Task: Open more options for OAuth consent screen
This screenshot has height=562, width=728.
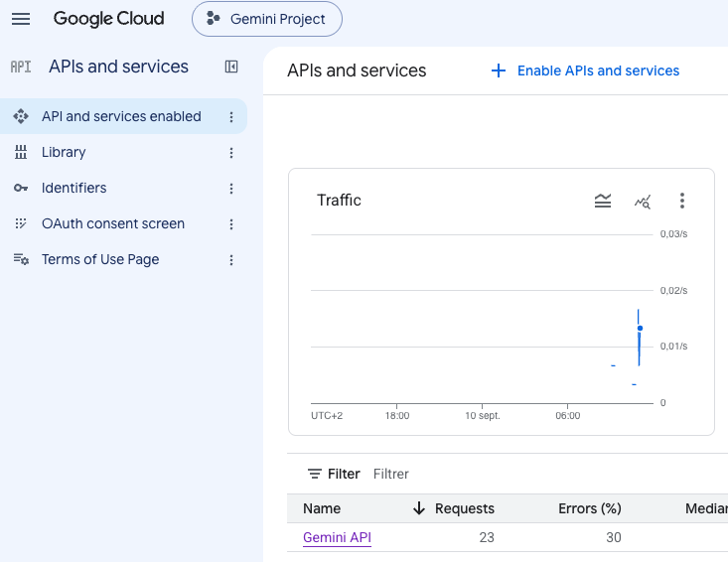Action: point(231,224)
